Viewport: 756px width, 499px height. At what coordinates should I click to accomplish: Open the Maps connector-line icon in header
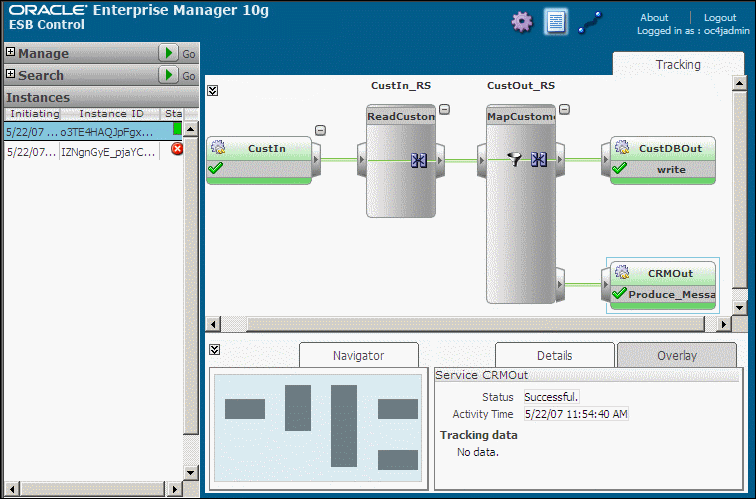click(590, 23)
